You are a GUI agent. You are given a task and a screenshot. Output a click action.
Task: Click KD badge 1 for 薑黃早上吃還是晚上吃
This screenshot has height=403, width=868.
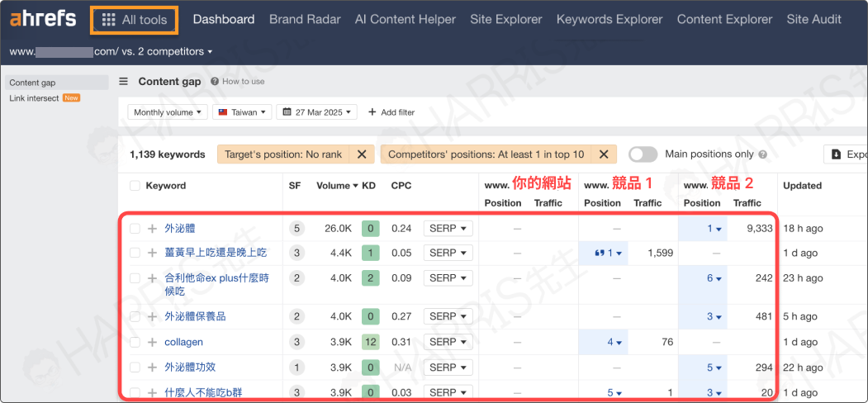pos(370,253)
